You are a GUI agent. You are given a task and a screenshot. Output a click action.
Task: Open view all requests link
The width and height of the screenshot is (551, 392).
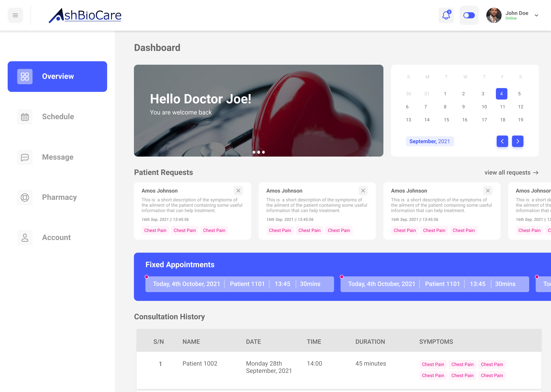[508, 173]
